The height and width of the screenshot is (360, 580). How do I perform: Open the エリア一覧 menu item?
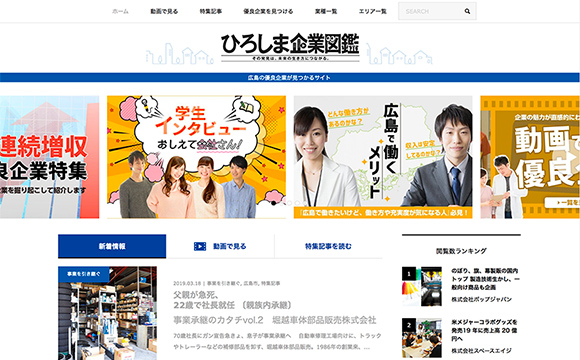coord(372,11)
